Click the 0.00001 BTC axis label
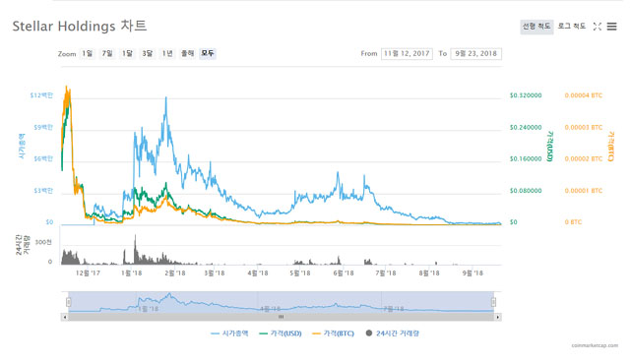Screen dimensions: 630x364 coord(584,191)
